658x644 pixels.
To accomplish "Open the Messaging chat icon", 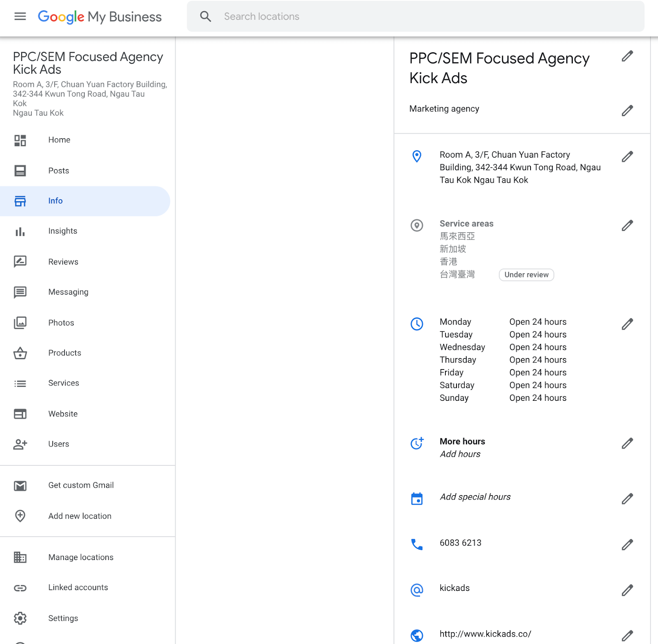I will click(20, 292).
